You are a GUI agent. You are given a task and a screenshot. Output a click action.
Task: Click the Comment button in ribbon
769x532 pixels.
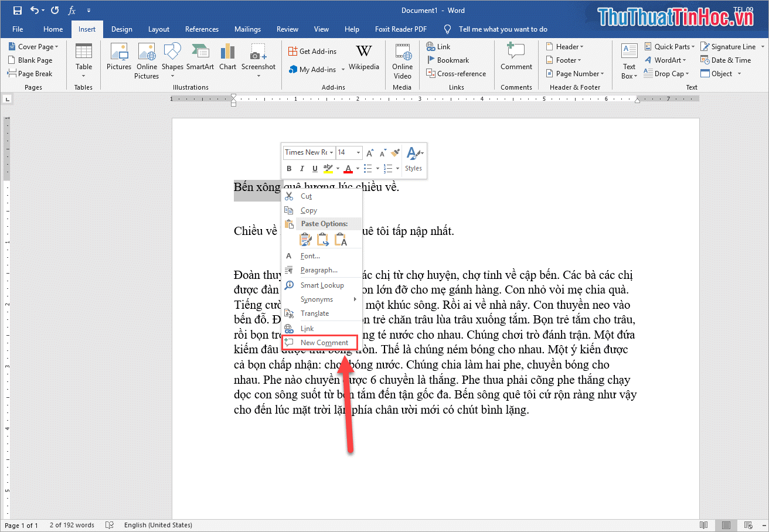click(x=516, y=57)
